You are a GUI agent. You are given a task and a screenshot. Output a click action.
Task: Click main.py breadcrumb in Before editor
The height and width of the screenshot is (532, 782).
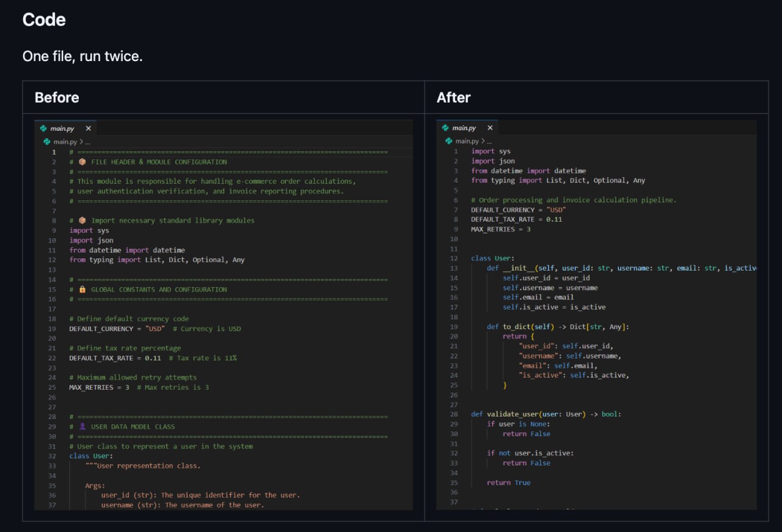65,142
